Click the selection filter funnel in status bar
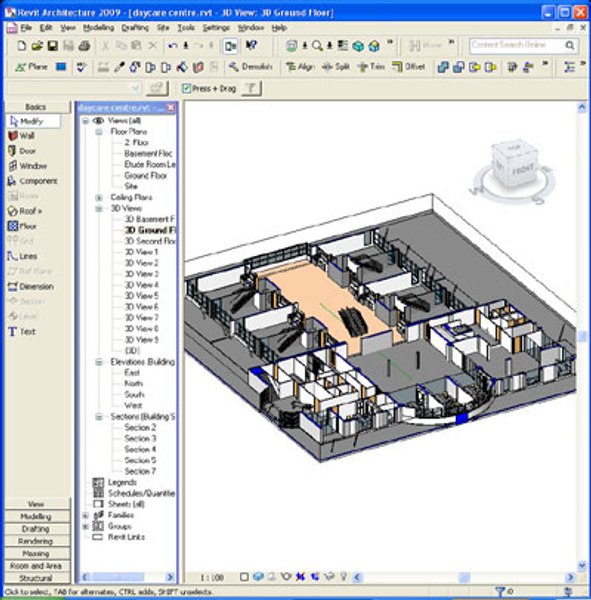 pyautogui.click(x=500, y=592)
